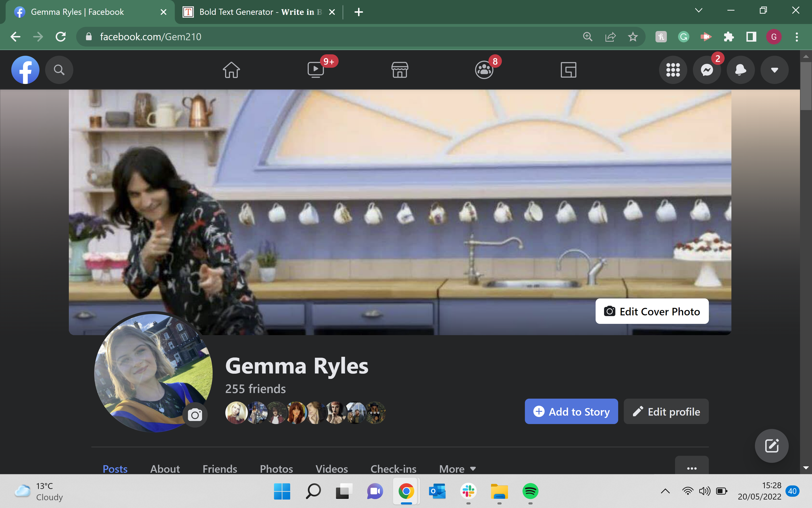Open the weather widget showing 13°C Cloudy
The width and height of the screenshot is (812, 508).
pos(39,492)
